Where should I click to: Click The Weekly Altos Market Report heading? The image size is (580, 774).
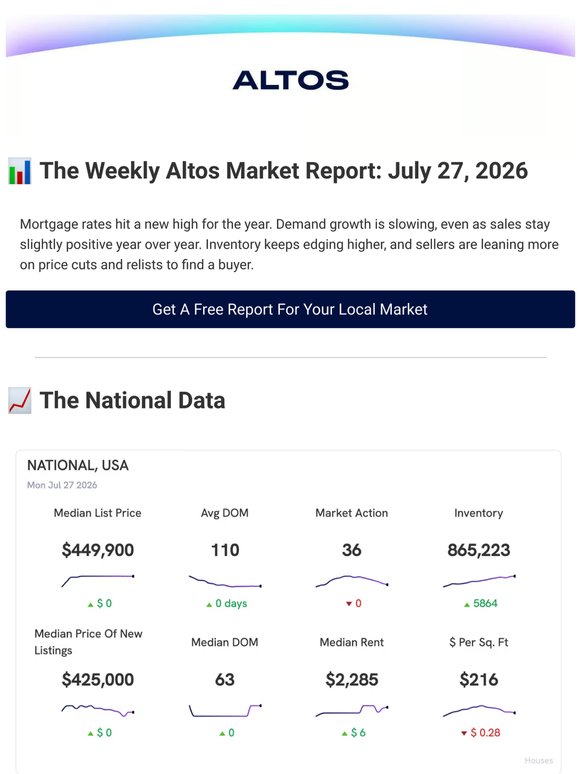click(284, 171)
